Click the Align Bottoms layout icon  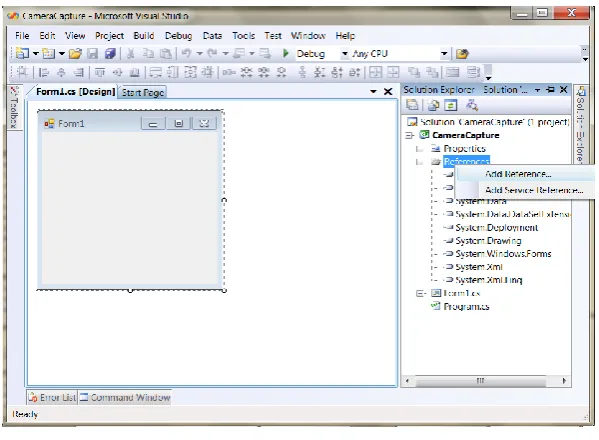(134, 72)
